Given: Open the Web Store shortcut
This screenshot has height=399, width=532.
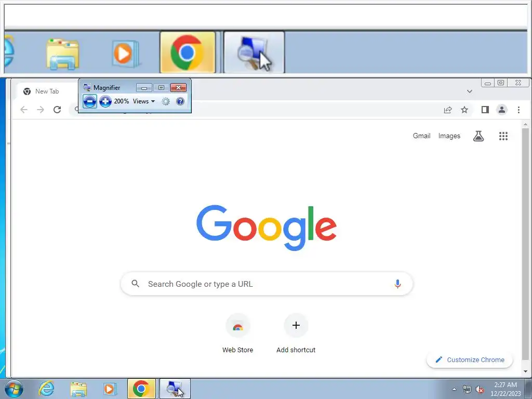Looking at the screenshot, I should point(237,334).
